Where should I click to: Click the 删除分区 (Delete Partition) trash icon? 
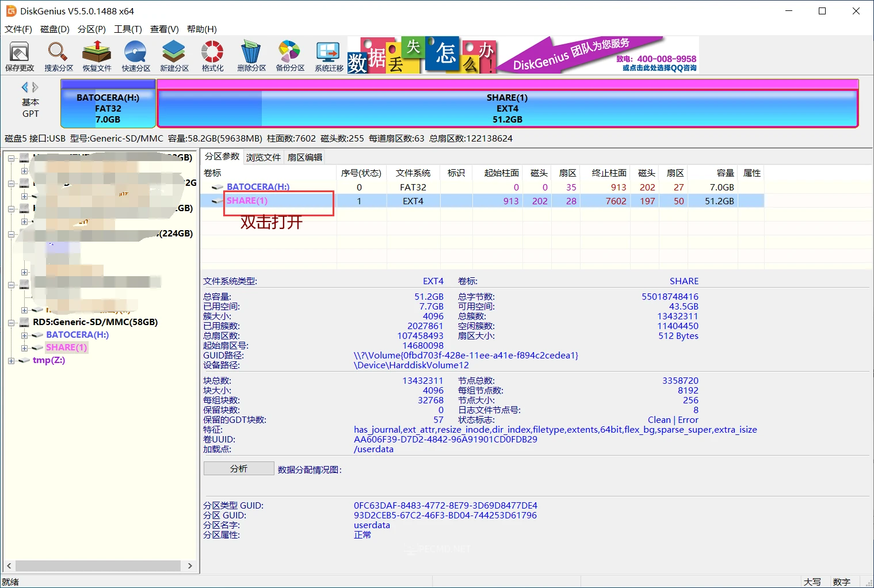point(251,56)
